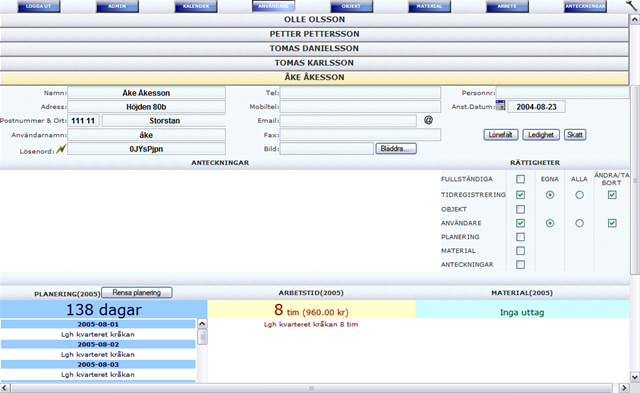Screen dimensions: 640x393
Task: Click the 8 tim (960.00 kr) summary
Action: [x=311, y=310]
